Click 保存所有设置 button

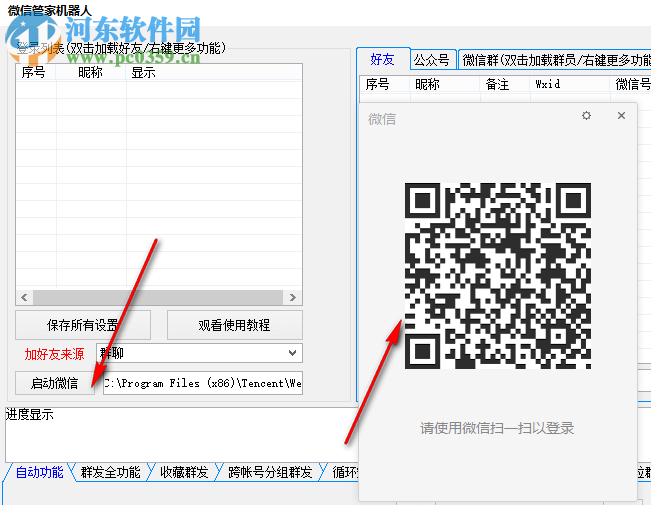[x=83, y=325]
